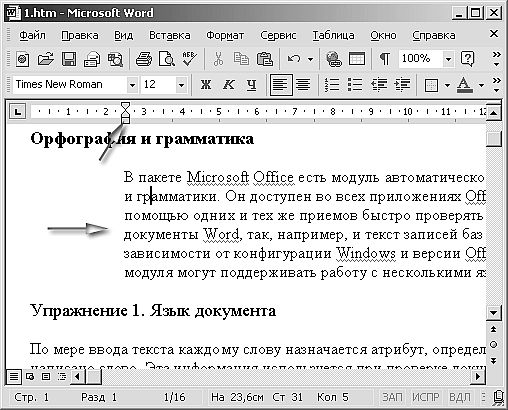Save the document with the floppy disk icon
The width and height of the screenshot is (508, 410).
[x=69, y=60]
